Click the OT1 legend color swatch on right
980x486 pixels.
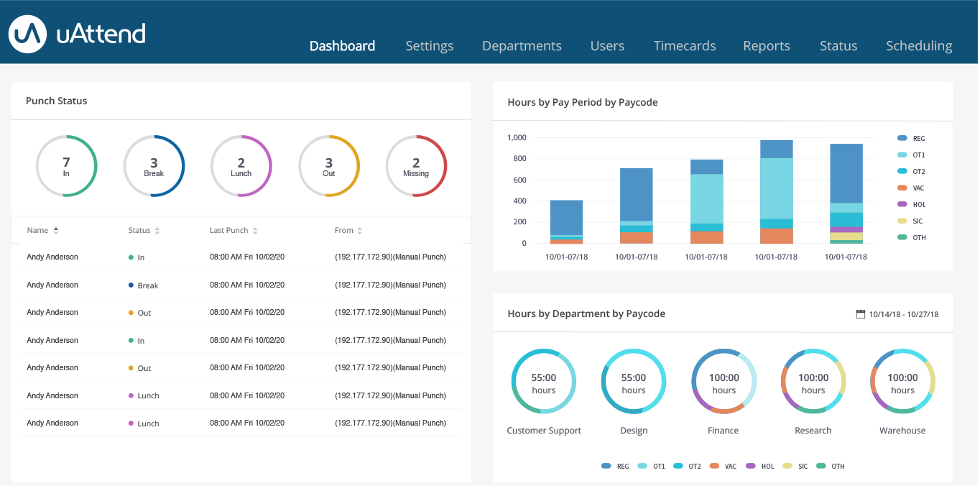(902, 155)
